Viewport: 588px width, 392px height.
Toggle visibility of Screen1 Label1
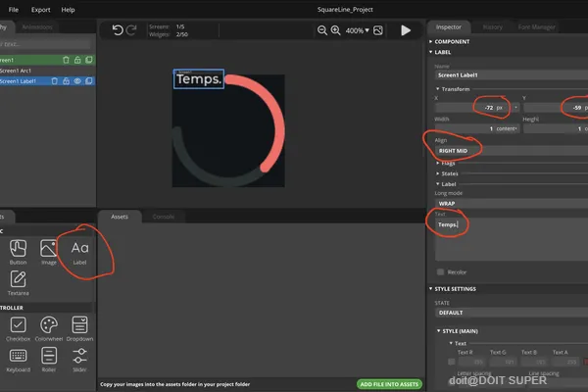coord(77,81)
